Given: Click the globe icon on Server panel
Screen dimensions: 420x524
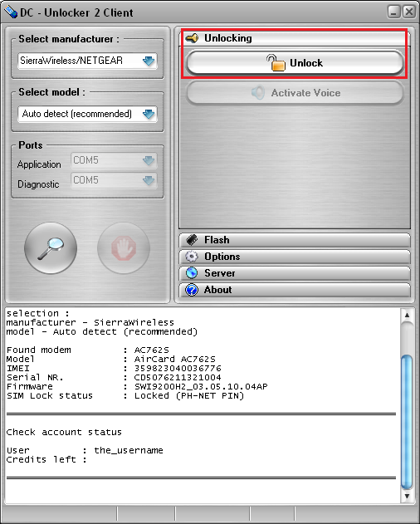Looking at the screenshot, I should [x=192, y=273].
